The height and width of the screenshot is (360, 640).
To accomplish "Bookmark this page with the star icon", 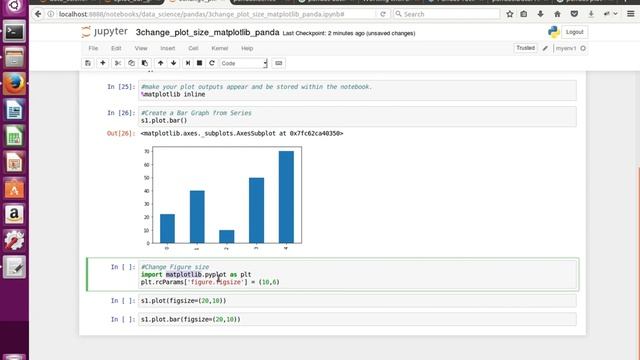I will [510, 14].
